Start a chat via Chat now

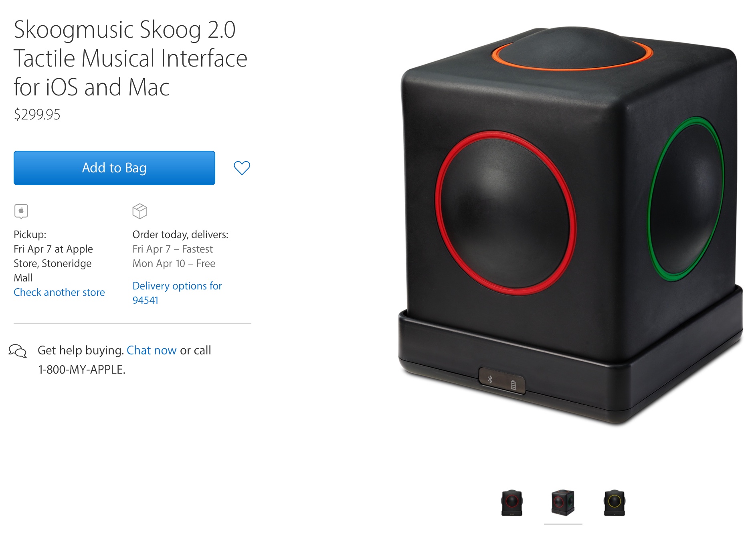[x=152, y=350]
